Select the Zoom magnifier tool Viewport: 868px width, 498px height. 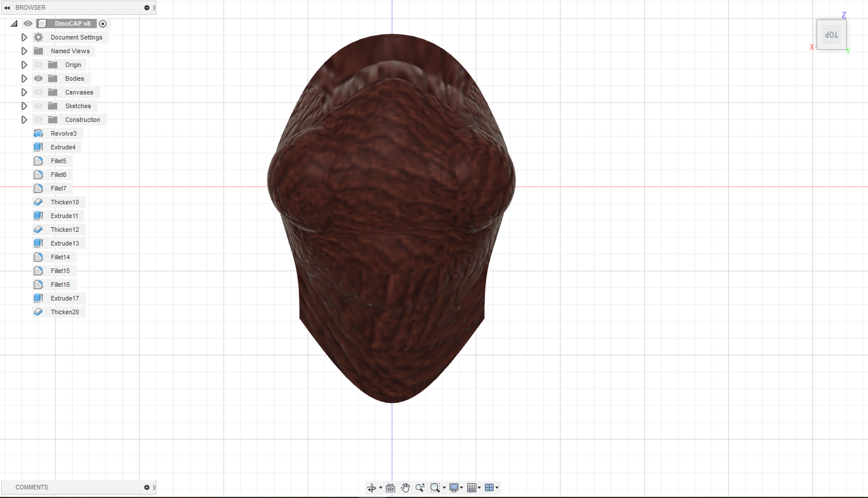(420, 488)
